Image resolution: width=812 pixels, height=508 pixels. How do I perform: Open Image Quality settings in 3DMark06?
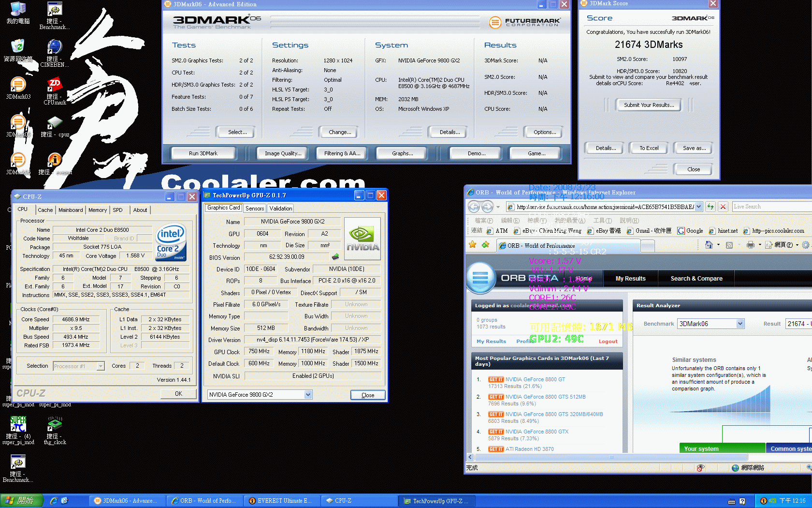pos(283,153)
